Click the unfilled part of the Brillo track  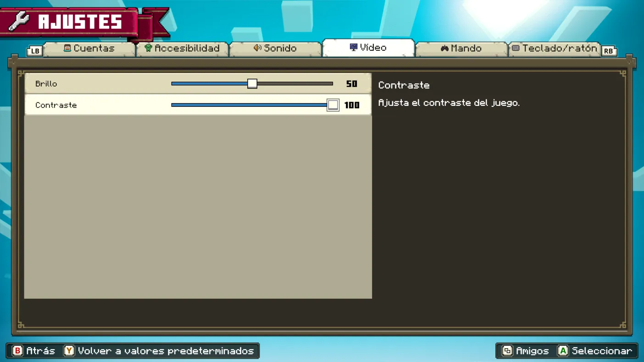tap(295, 83)
